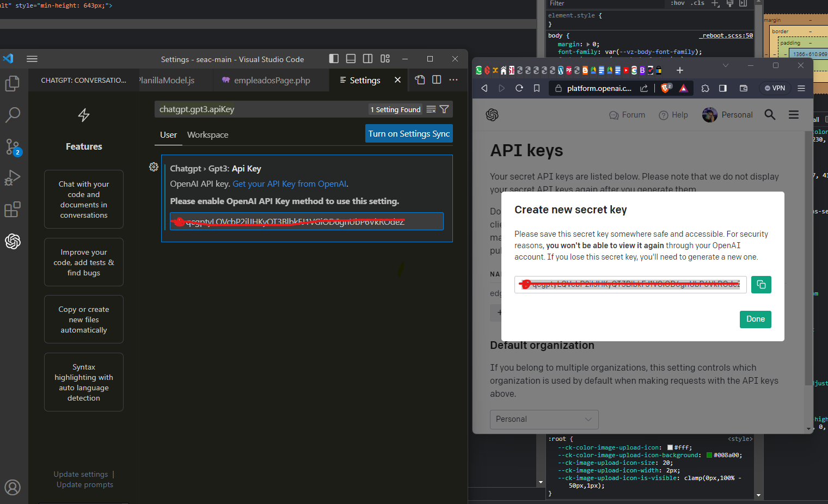
Task: Click Update settings link in ChatGPT panel
Action: pyautogui.click(x=81, y=475)
